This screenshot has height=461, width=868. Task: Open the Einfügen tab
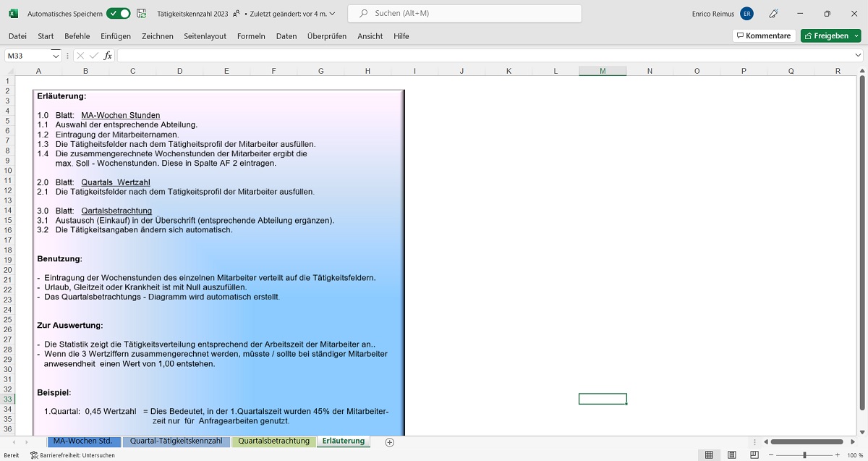pos(116,36)
